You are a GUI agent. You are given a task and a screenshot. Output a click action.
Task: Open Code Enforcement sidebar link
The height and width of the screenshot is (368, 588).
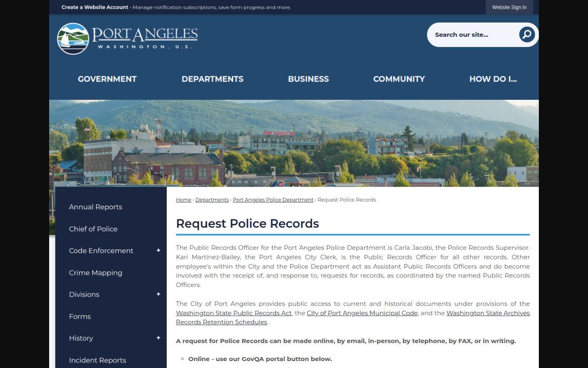101,251
